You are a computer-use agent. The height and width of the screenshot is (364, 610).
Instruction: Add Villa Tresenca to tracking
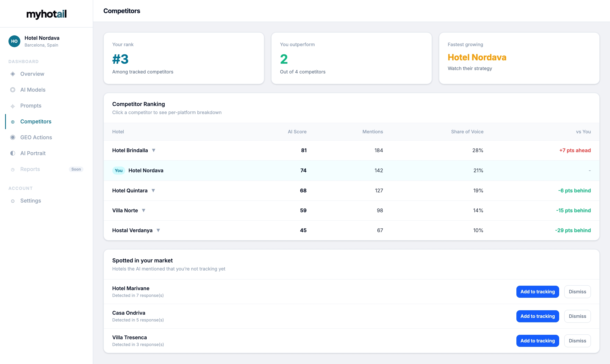pos(538,341)
